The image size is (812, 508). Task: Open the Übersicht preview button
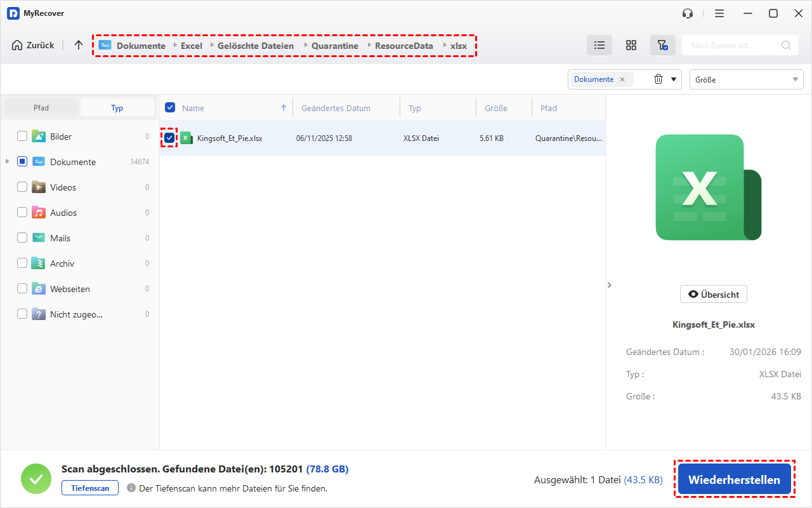click(x=714, y=295)
